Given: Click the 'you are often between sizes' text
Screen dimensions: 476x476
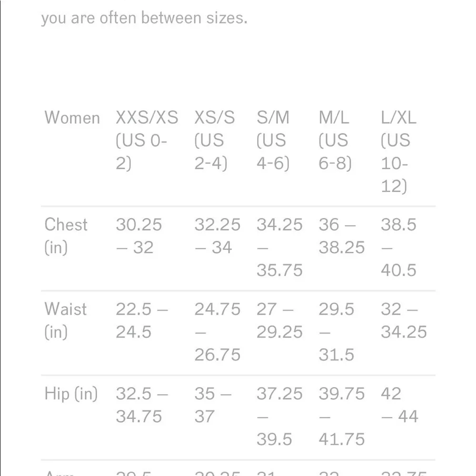Looking at the screenshot, I should coord(144,18).
